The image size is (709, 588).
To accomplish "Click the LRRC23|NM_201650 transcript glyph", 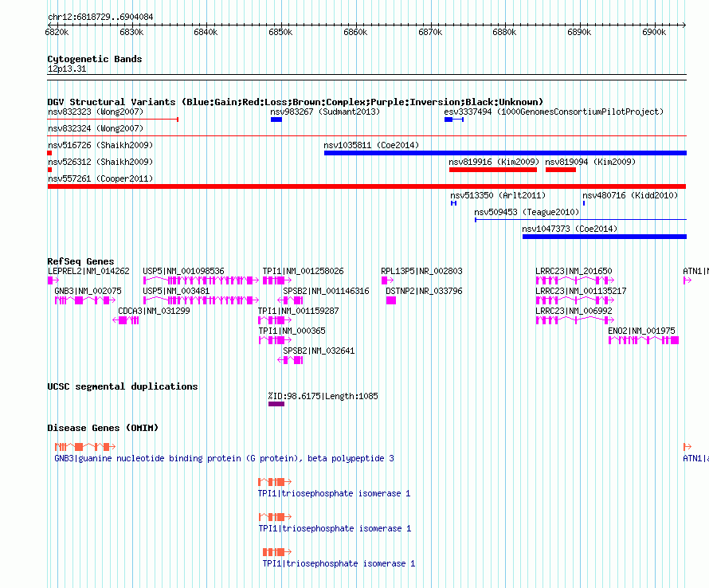I will [574, 280].
